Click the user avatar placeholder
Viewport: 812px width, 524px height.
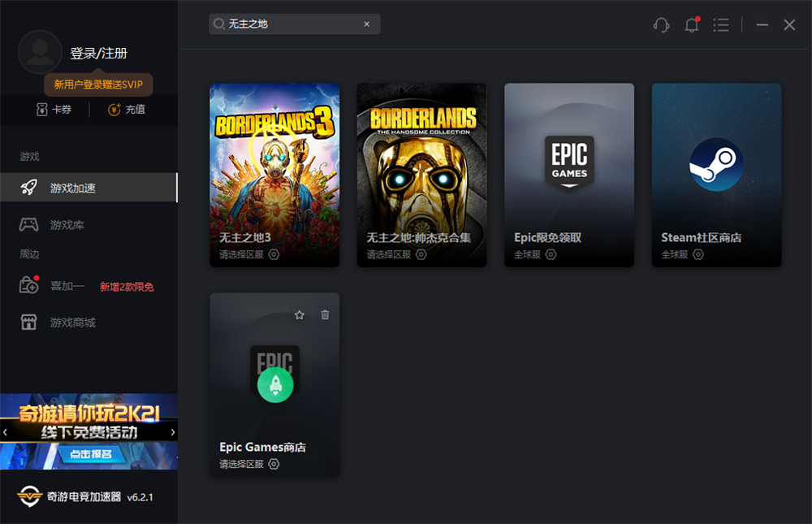[40, 52]
